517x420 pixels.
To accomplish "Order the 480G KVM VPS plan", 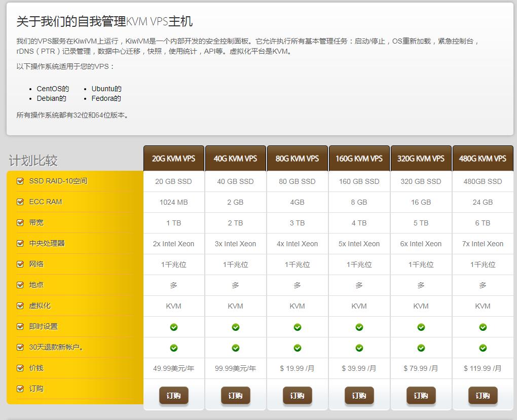I will click(483, 395).
